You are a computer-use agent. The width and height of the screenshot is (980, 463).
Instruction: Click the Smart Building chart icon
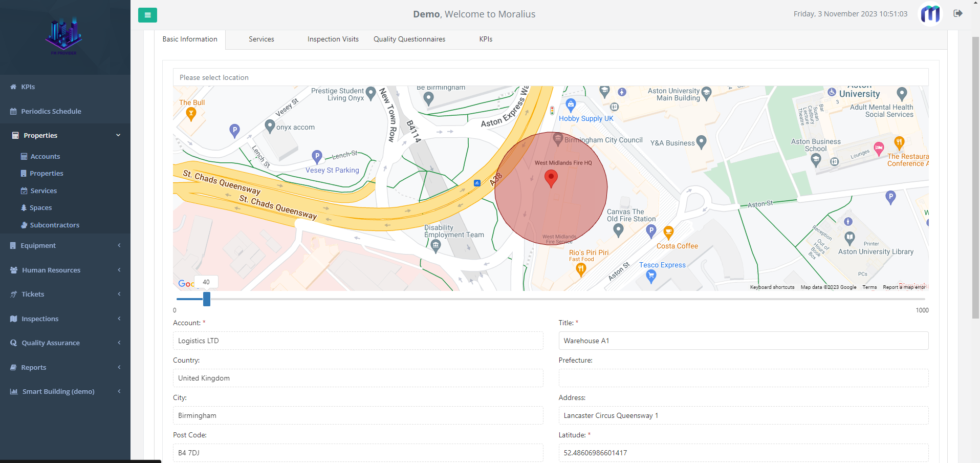click(x=14, y=392)
